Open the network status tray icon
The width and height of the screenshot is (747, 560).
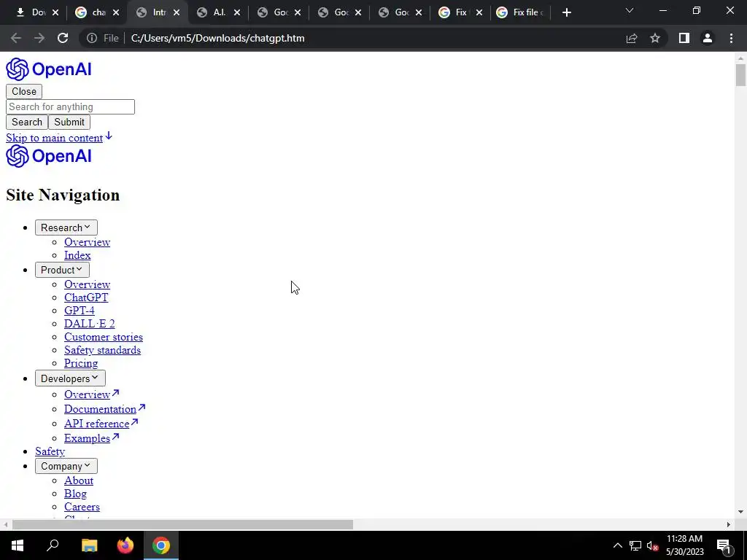click(635, 545)
